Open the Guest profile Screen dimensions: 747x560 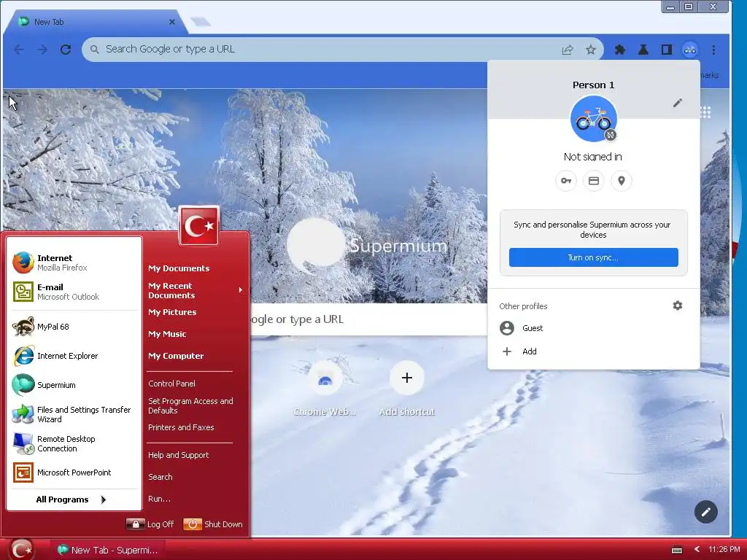pyautogui.click(x=594, y=328)
